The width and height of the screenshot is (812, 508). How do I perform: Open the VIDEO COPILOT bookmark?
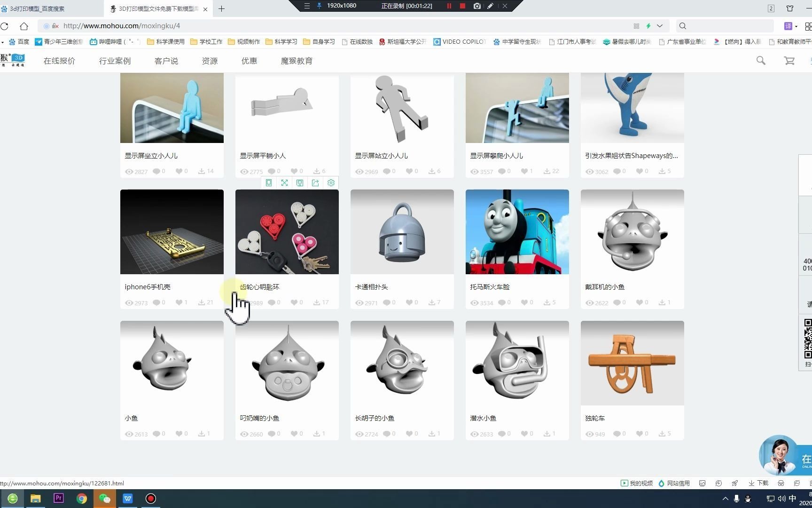[460, 41]
